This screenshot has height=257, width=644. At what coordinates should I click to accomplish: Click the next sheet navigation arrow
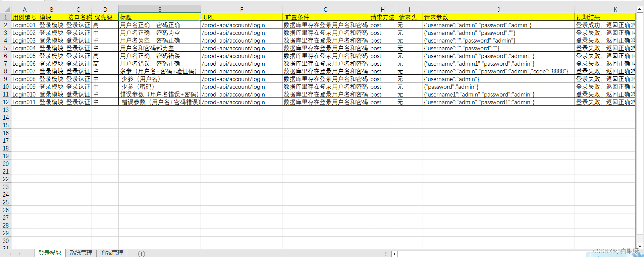(20, 254)
